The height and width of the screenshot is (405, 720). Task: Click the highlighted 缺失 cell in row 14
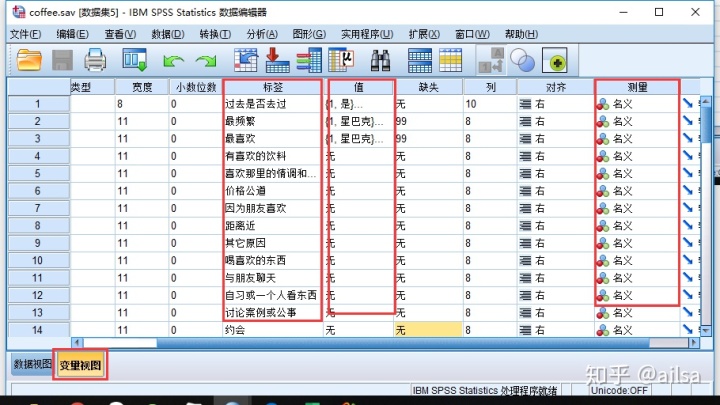point(428,330)
